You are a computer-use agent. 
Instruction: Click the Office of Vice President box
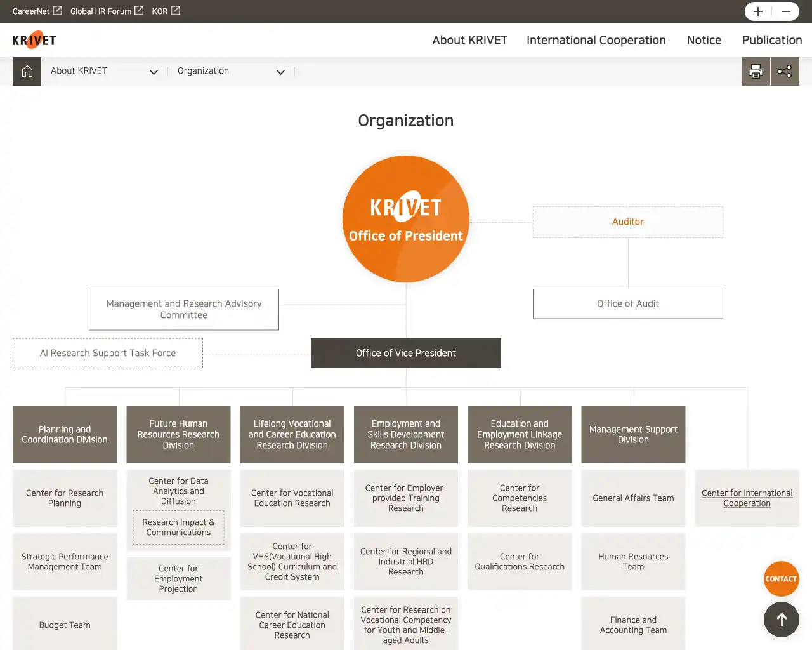point(406,353)
